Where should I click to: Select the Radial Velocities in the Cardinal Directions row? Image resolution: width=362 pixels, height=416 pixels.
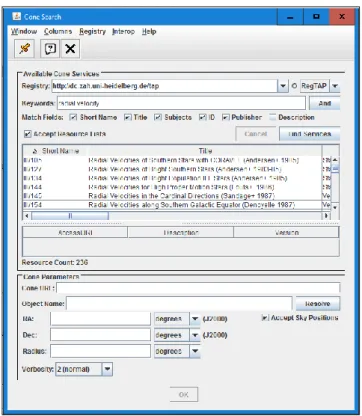coord(172,196)
